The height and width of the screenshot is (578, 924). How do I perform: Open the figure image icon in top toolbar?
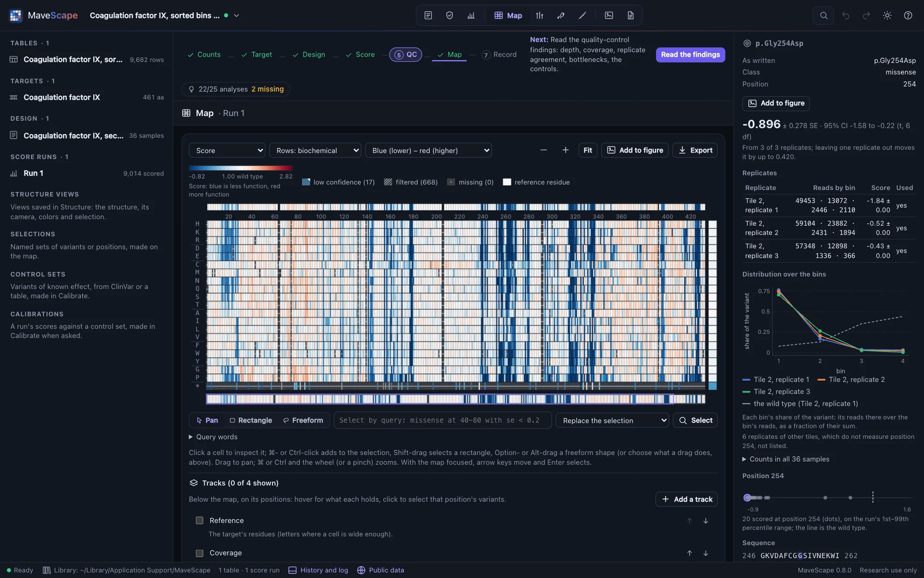click(609, 15)
